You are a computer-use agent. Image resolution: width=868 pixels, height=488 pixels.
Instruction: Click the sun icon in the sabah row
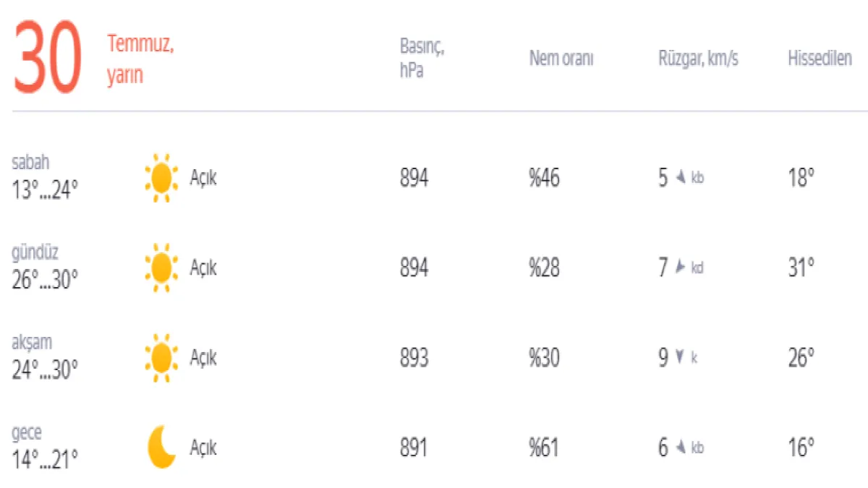(161, 178)
